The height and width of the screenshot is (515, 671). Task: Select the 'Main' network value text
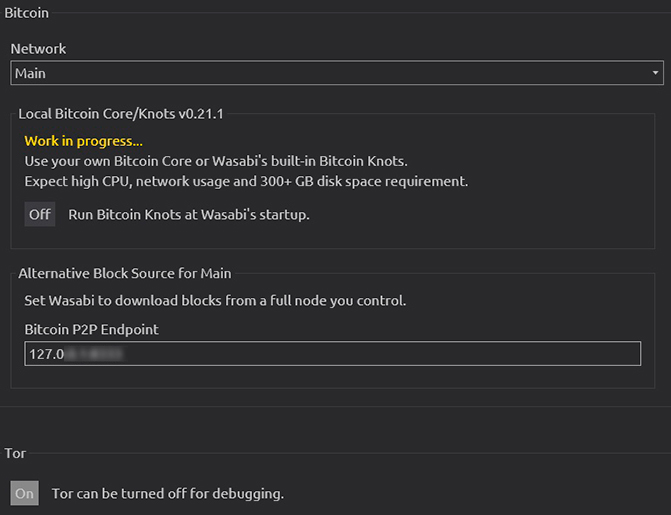coord(31,73)
